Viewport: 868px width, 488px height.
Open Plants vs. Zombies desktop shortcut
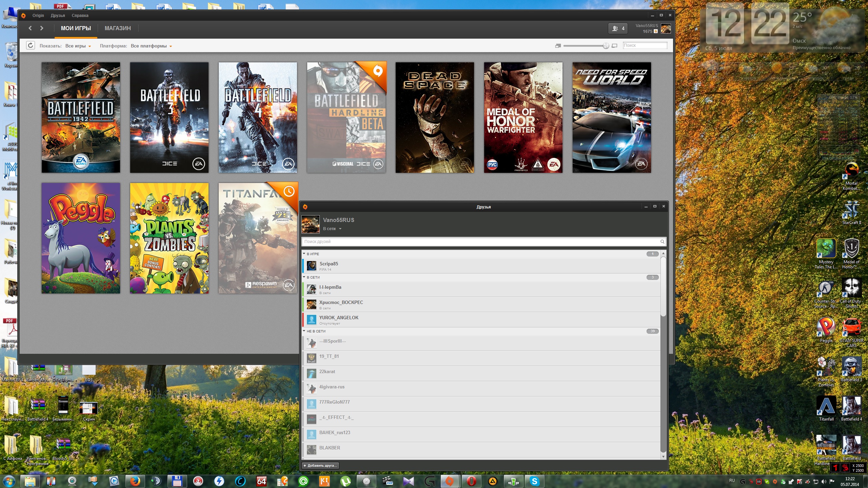click(826, 372)
